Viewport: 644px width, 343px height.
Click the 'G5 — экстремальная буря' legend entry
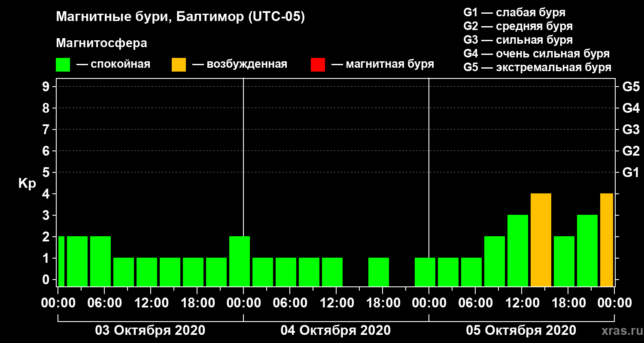[538, 67]
